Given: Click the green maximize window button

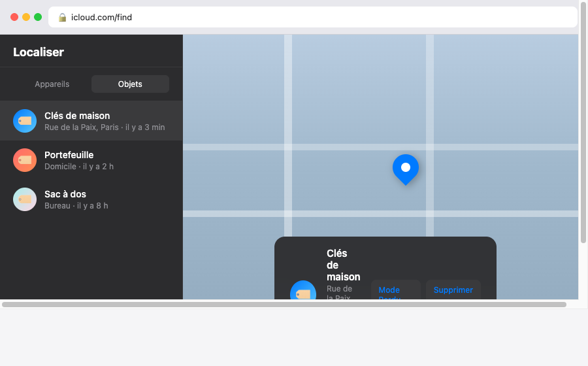Looking at the screenshot, I should coord(38,17).
